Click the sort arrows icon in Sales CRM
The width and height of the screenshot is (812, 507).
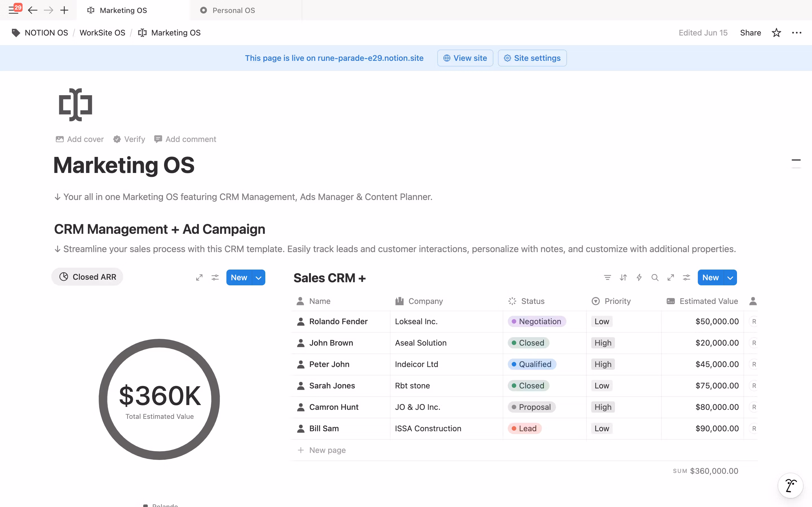(x=623, y=277)
